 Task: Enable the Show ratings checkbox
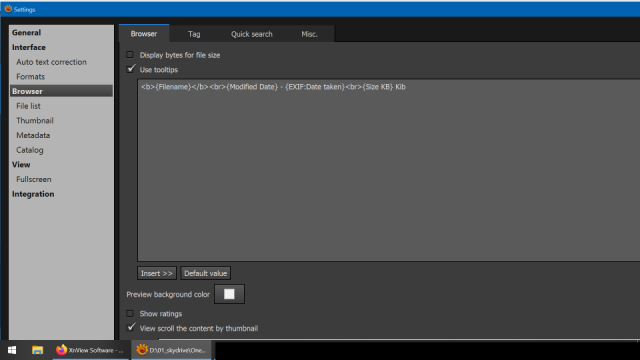tap(130, 313)
